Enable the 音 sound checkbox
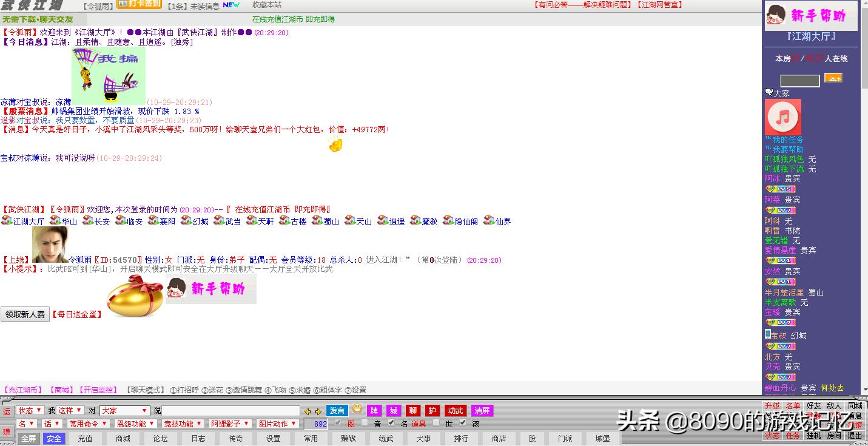Screen dimensions: 868x446 [365, 423]
